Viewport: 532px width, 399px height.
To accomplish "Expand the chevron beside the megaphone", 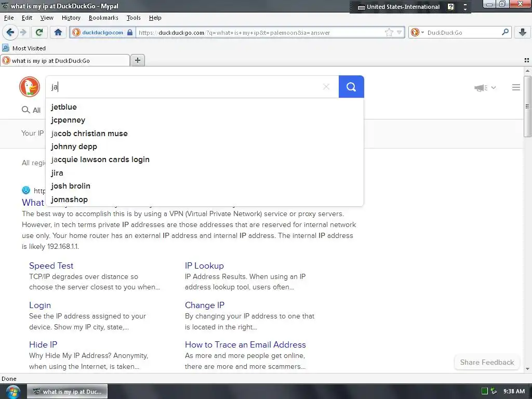I will pyautogui.click(x=494, y=87).
